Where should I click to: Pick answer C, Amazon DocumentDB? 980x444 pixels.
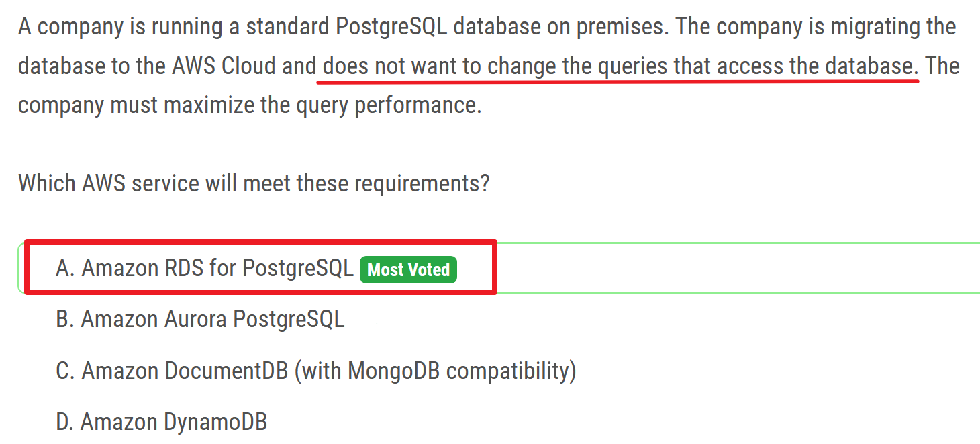[x=315, y=371]
